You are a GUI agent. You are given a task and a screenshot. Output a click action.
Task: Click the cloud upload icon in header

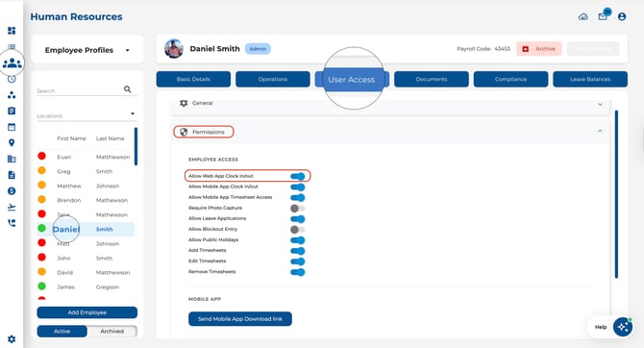coord(583,17)
